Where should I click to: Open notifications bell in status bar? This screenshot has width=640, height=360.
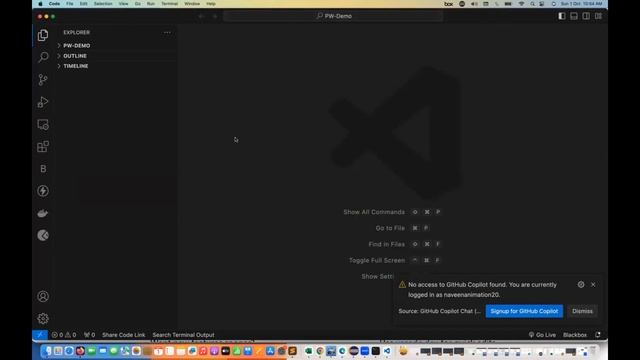(598, 335)
